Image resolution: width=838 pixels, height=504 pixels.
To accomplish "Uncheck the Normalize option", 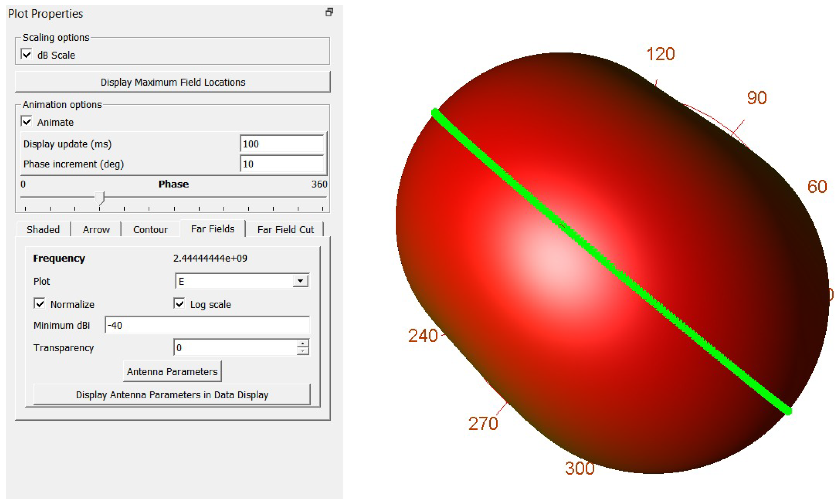I will pos(40,303).
